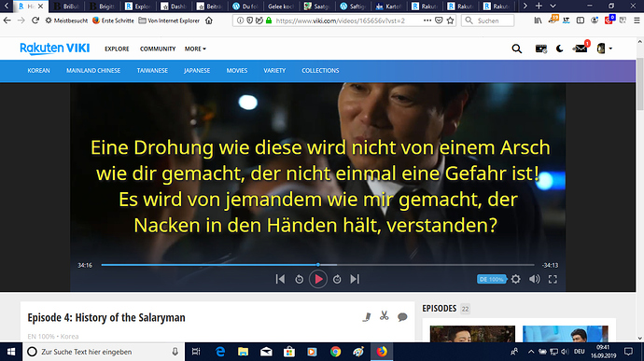Click the progress bar playhead dot

[318, 265]
